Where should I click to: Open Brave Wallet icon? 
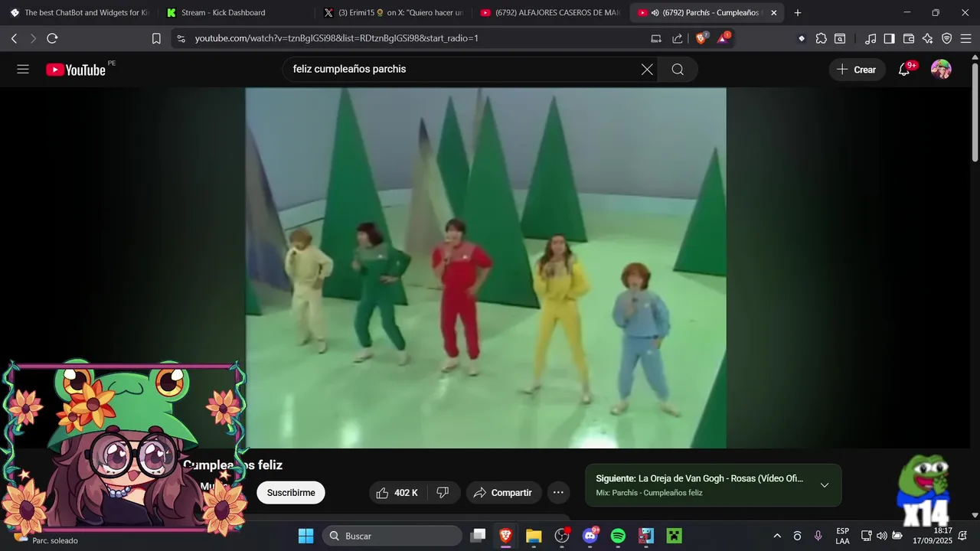pyautogui.click(x=909, y=38)
